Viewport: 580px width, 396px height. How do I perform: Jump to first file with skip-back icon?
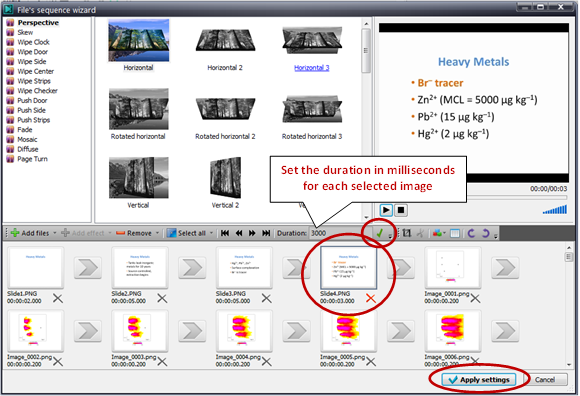[225, 233]
